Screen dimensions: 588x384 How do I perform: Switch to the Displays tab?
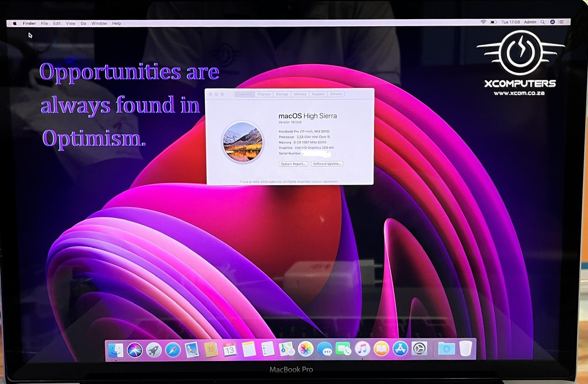pos(264,94)
